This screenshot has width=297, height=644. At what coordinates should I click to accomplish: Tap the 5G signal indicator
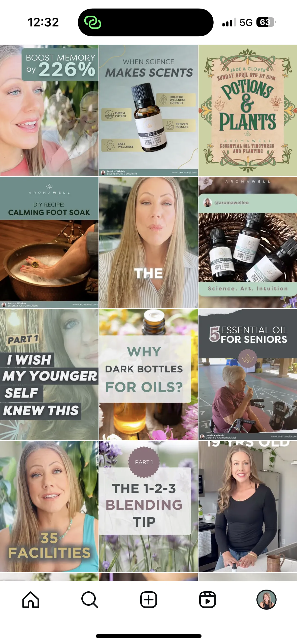tap(246, 22)
